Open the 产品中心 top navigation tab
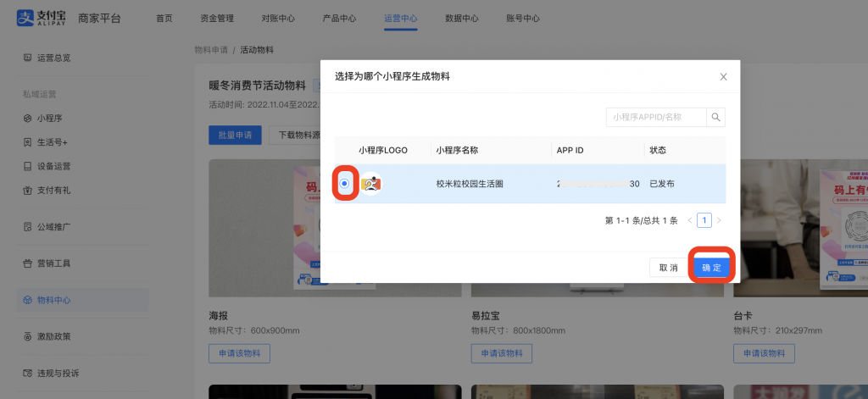868x399 pixels. pos(339,19)
